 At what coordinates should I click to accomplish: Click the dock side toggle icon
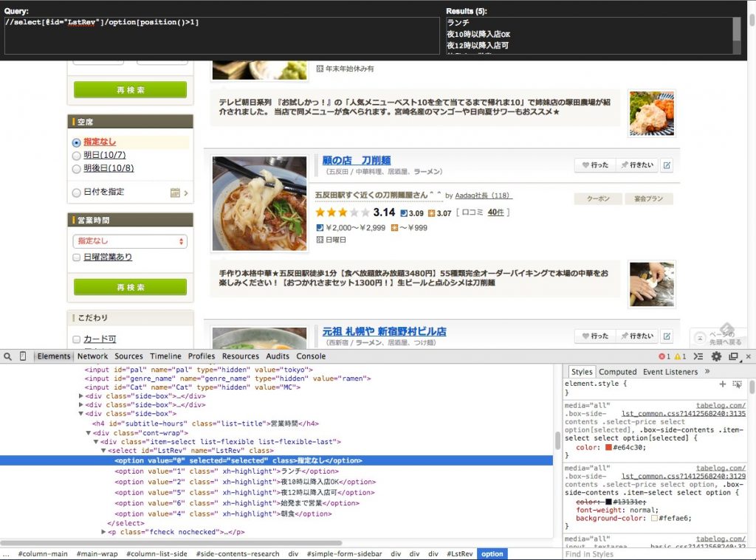point(733,356)
